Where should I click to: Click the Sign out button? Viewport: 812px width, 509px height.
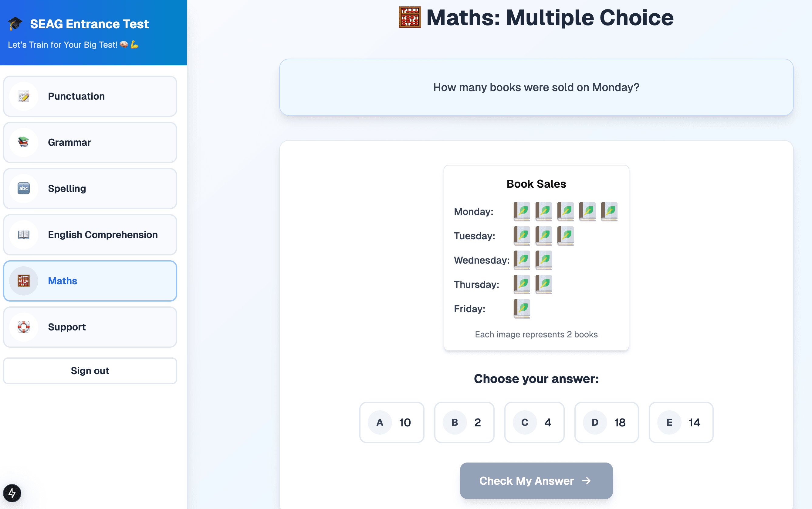(90, 371)
